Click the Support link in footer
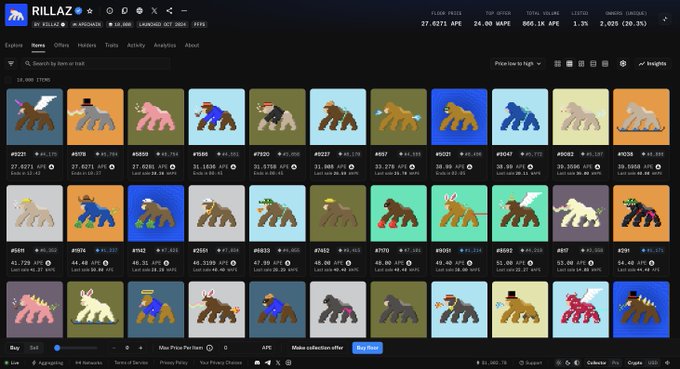 (x=530, y=362)
